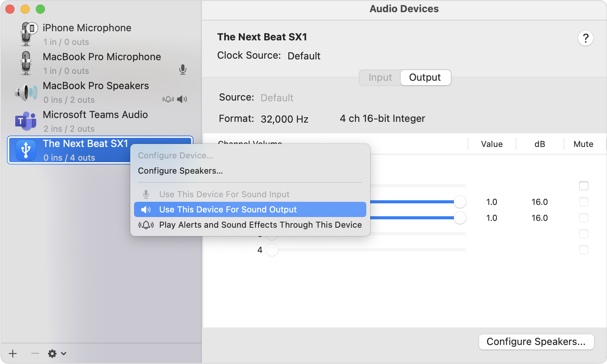Select MacBook Pro Microphone in the device list
Image resolution: width=607 pixels, height=364 pixels.
click(x=101, y=63)
